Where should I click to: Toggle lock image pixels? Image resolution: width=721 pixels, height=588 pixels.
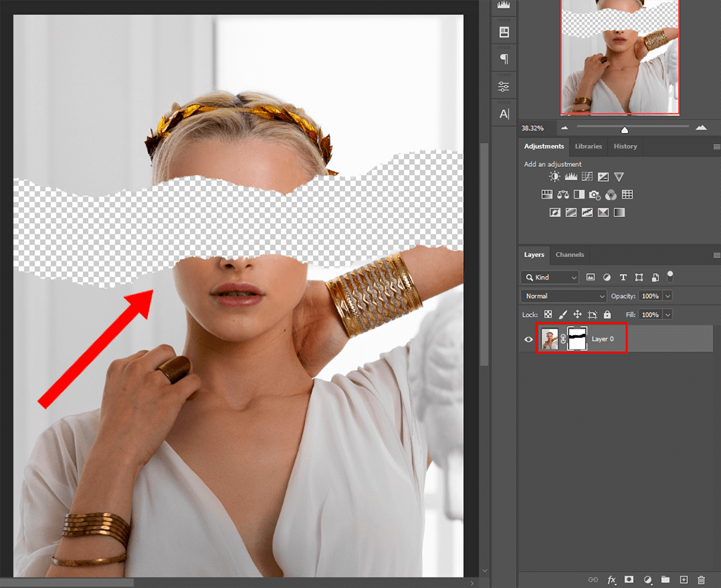(x=563, y=315)
